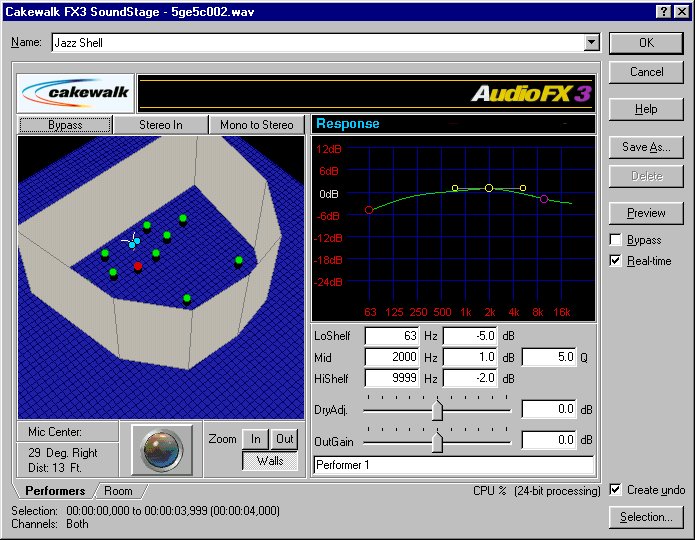Click the DryAdj. slider thumb
The image size is (695, 540).
click(x=437, y=410)
